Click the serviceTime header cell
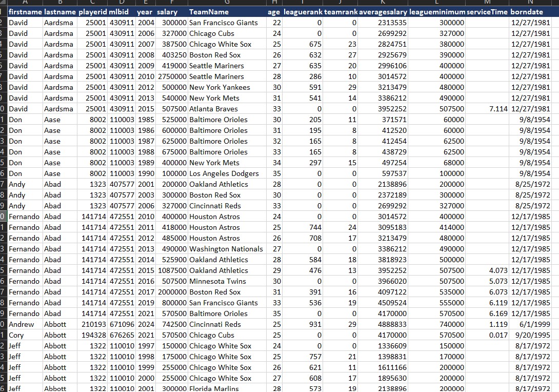559x392 pixels. [x=488, y=12]
